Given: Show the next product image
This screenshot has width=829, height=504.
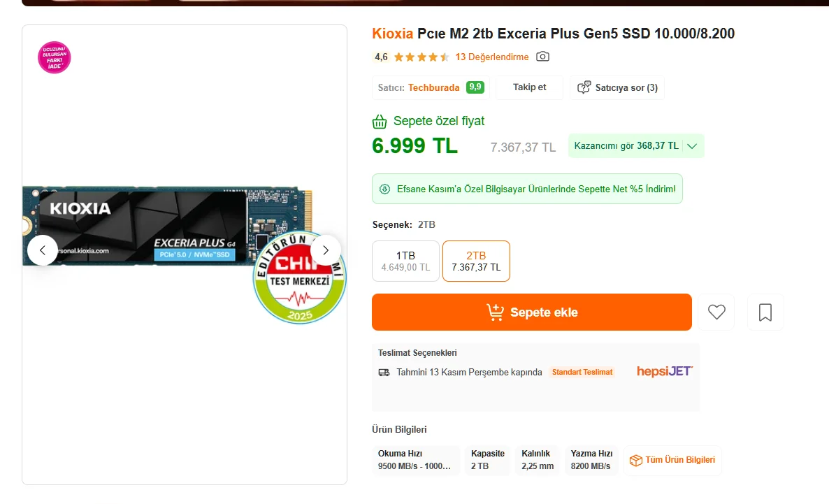Looking at the screenshot, I should pyautogui.click(x=326, y=250).
